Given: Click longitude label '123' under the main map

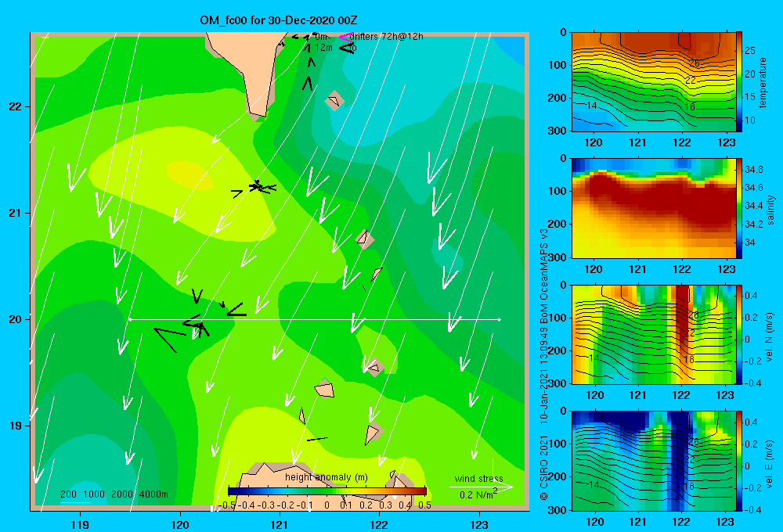Looking at the screenshot, I should [479, 524].
